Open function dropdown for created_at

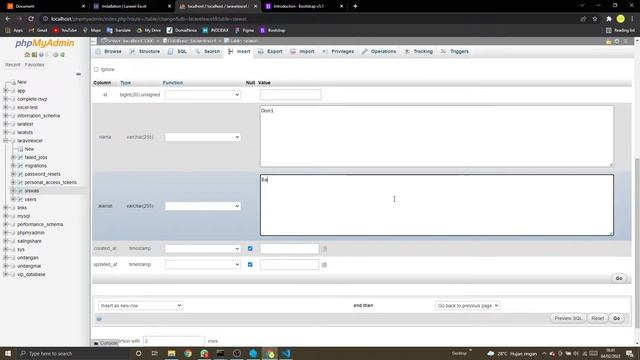202,249
